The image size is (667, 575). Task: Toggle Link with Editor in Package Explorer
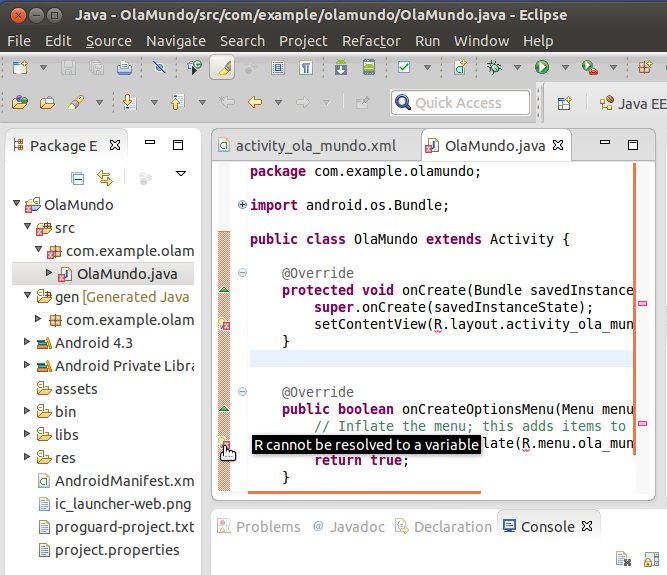pyautogui.click(x=105, y=178)
